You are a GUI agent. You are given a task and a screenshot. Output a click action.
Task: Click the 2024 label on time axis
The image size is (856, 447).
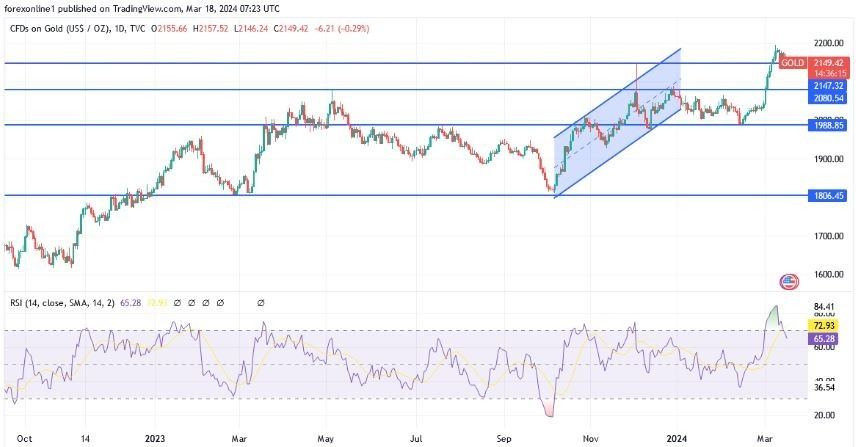(x=676, y=438)
